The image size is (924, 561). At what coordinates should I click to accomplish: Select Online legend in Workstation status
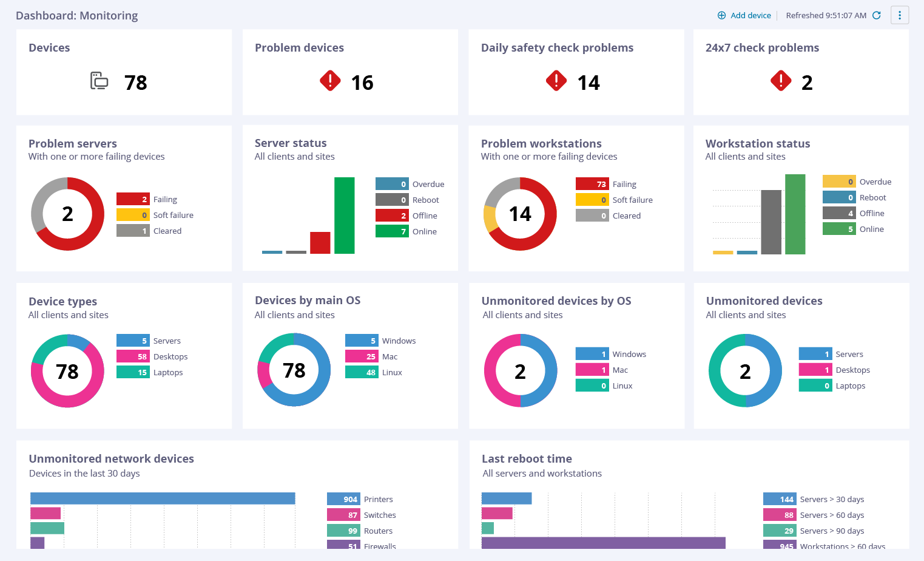(854, 229)
